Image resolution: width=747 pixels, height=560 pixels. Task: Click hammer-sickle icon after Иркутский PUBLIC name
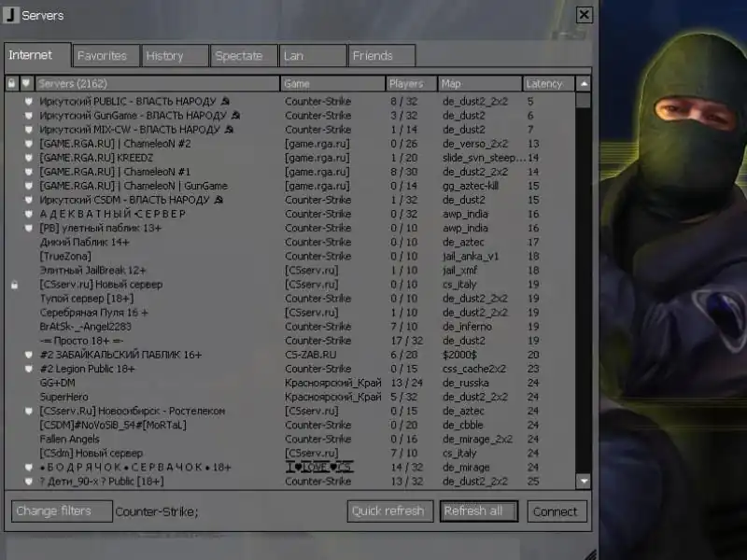pos(225,101)
